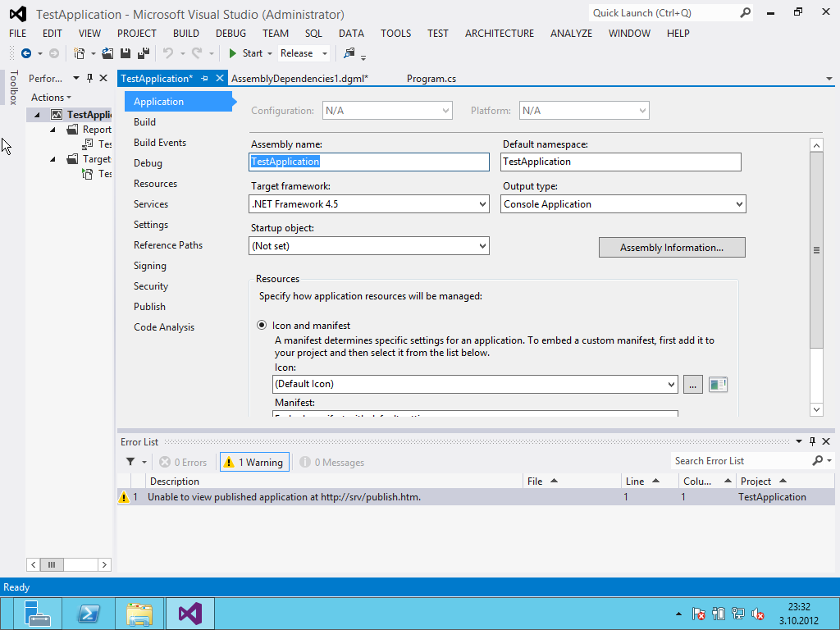Close the Error List panel
Screen dimensions: 840x630
pyautogui.click(x=826, y=441)
